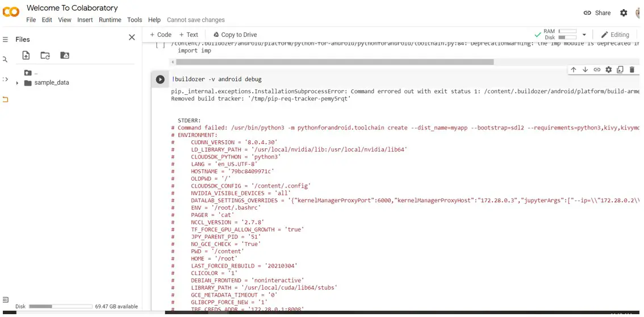This screenshot has height=317, width=644.
Task: Click the Share button
Action: pos(597,13)
